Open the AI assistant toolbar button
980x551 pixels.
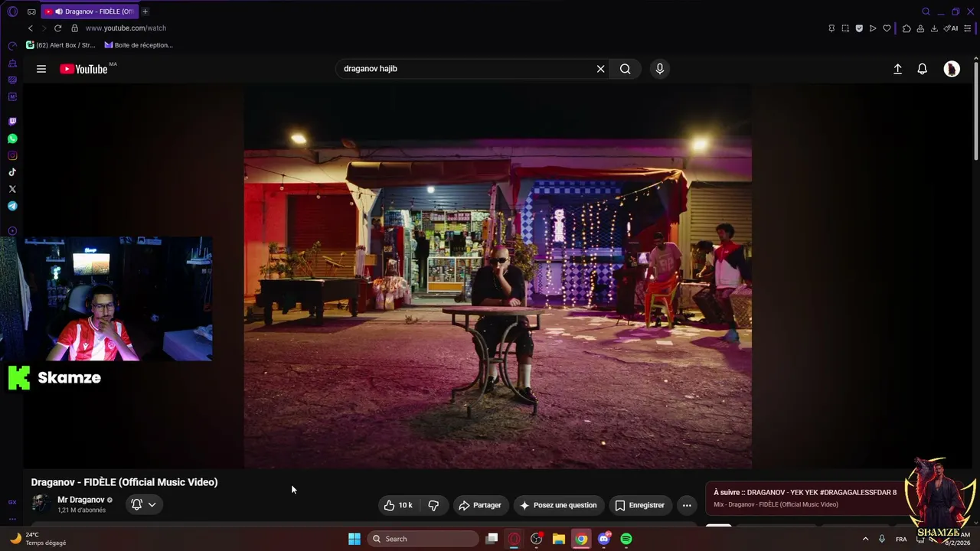pos(951,28)
